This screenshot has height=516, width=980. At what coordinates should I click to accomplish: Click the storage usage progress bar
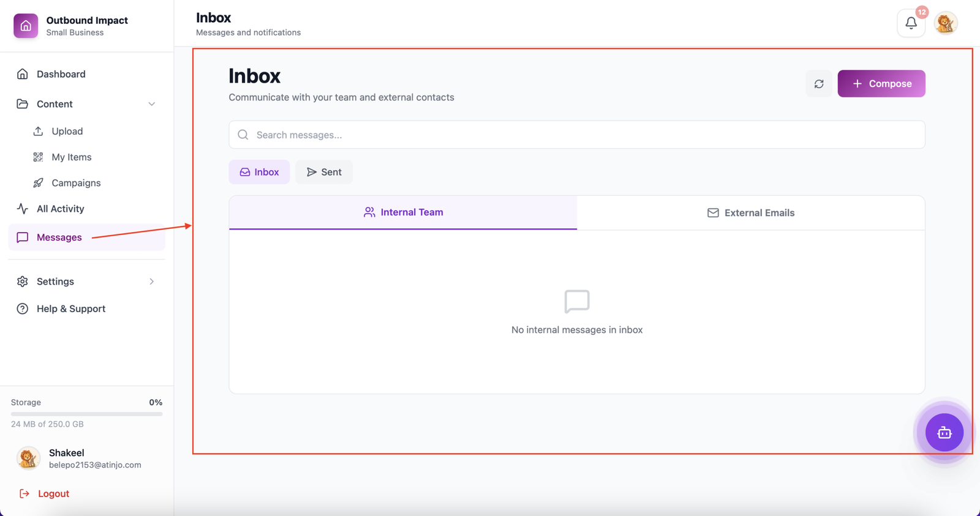pos(86,414)
